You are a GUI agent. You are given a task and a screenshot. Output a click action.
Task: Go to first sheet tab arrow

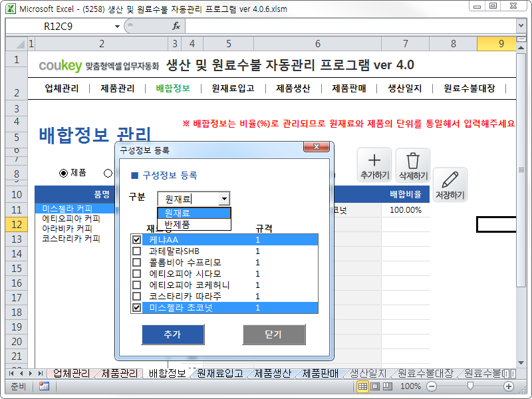tap(11, 374)
